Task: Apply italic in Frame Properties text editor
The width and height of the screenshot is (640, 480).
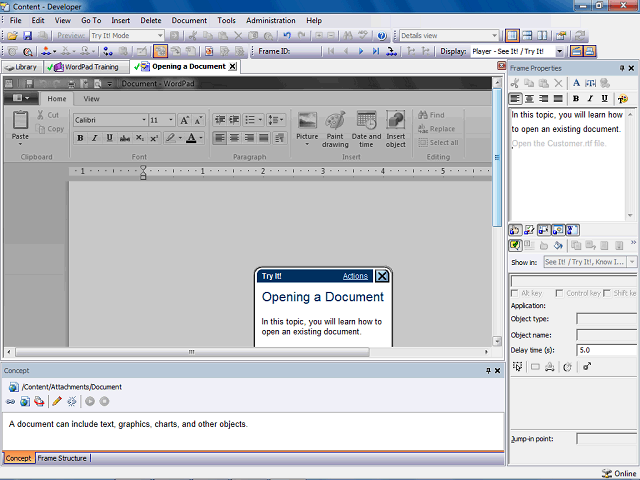Action: pyautogui.click(x=590, y=98)
